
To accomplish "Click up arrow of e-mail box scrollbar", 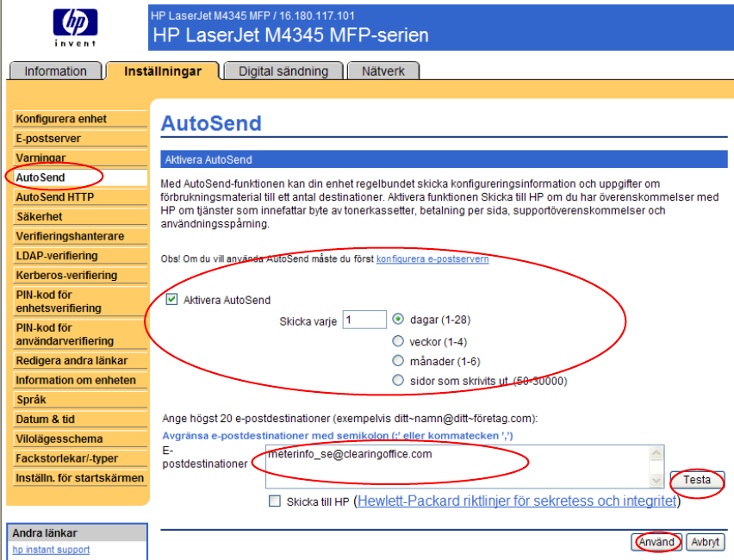I will point(656,453).
